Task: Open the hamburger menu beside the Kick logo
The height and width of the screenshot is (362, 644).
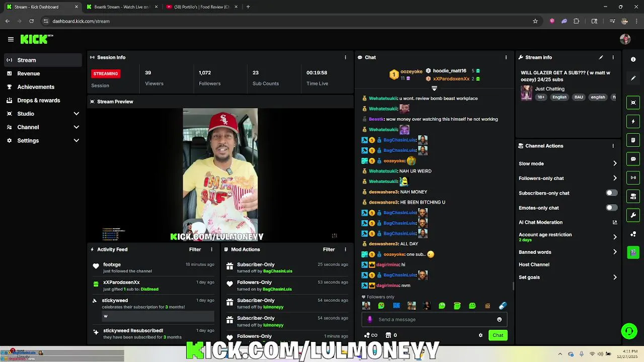Action: click(x=11, y=39)
